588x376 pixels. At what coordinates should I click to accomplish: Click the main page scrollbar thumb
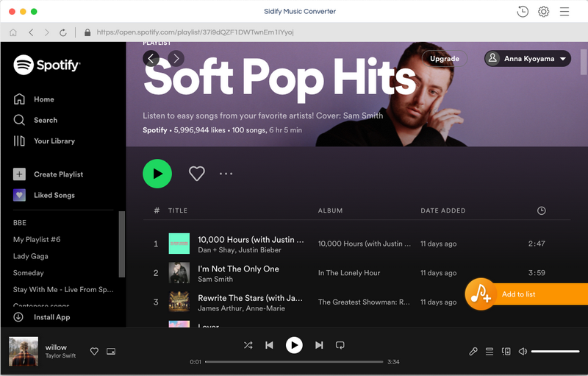pos(584,62)
